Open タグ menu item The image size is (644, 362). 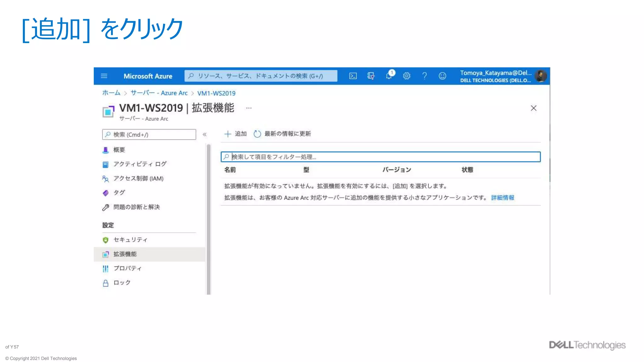click(119, 193)
